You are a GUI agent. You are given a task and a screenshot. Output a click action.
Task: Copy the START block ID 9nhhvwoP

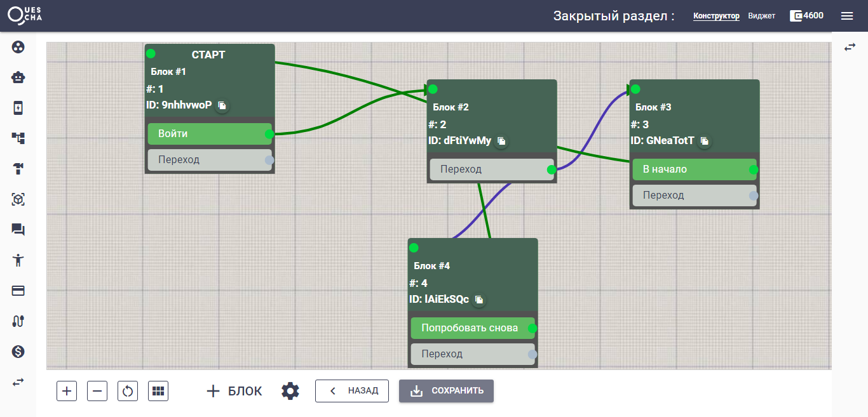(x=222, y=105)
